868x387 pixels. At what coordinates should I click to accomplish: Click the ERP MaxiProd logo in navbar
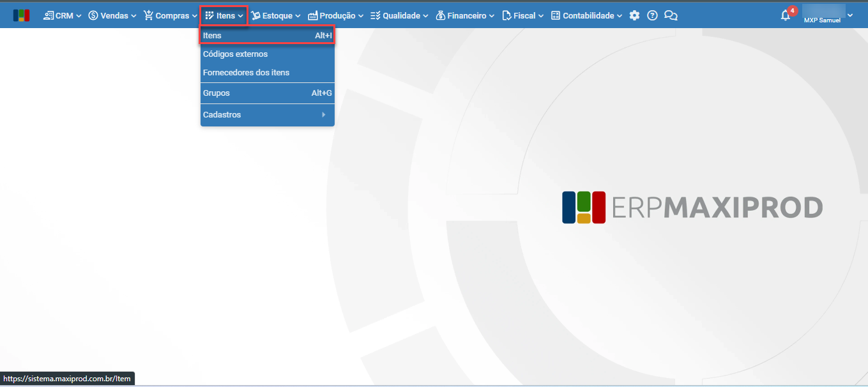coord(21,15)
